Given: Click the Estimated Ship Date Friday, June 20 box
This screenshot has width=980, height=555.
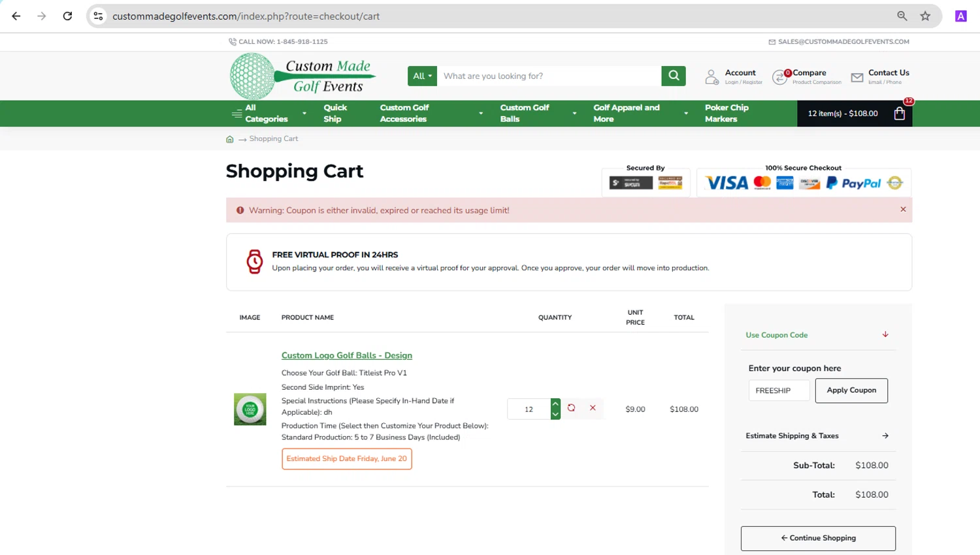Looking at the screenshot, I should 347,459.
